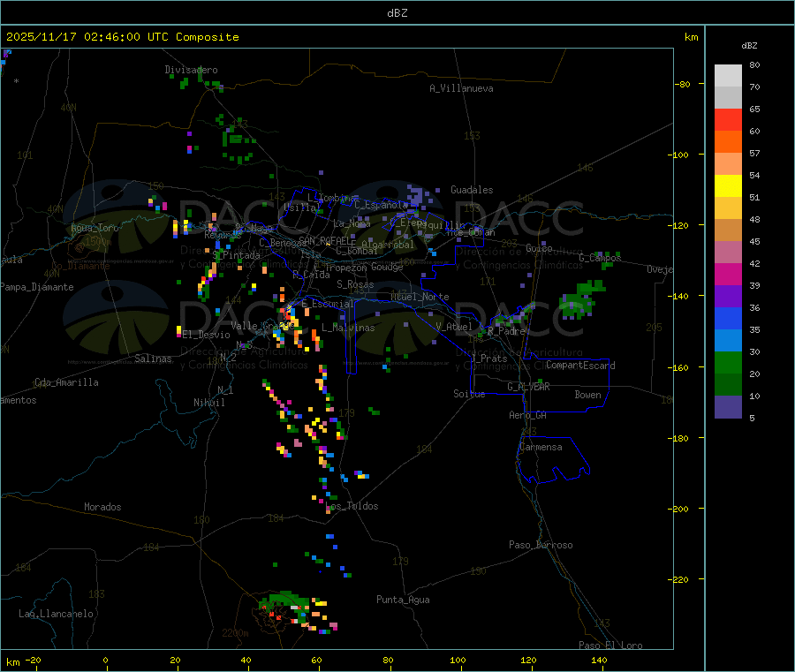
Task: Click the purple 36-39 dBZ legend swatch
Action: [728, 297]
